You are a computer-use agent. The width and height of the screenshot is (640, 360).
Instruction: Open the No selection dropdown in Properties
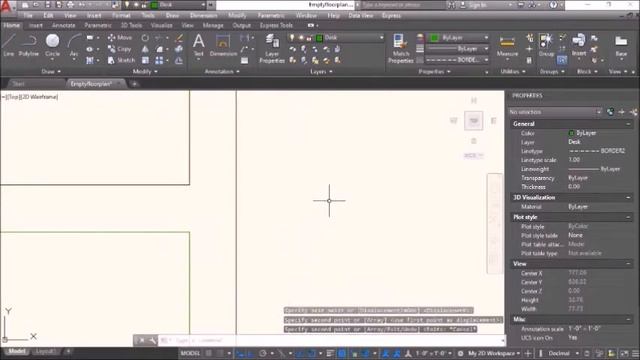[x=555, y=112]
